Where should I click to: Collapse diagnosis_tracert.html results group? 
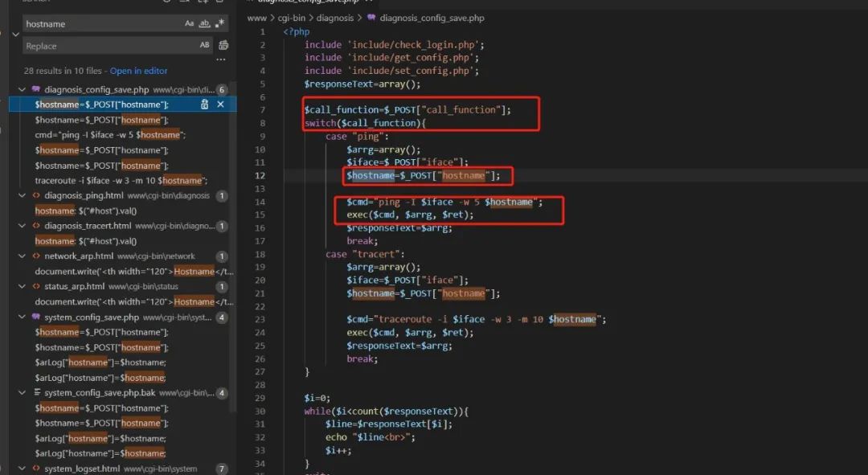(x=23, y=226)
